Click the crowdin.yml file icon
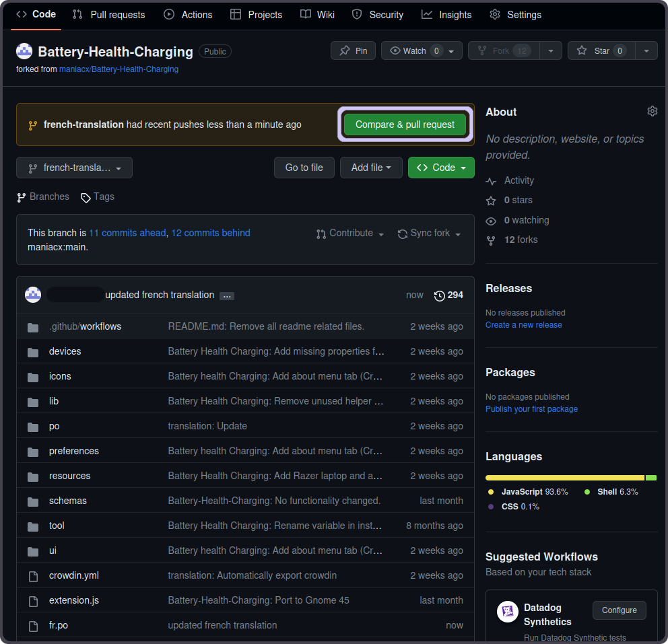Image resolution: width=668 pixels, height=644 pixels. (x=33, y=575)
